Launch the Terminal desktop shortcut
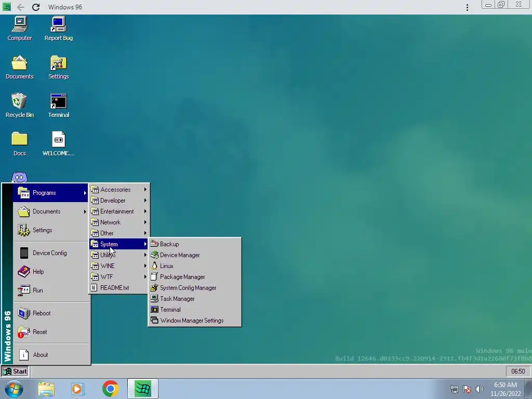The image size is (532, 399). (58, 105)
